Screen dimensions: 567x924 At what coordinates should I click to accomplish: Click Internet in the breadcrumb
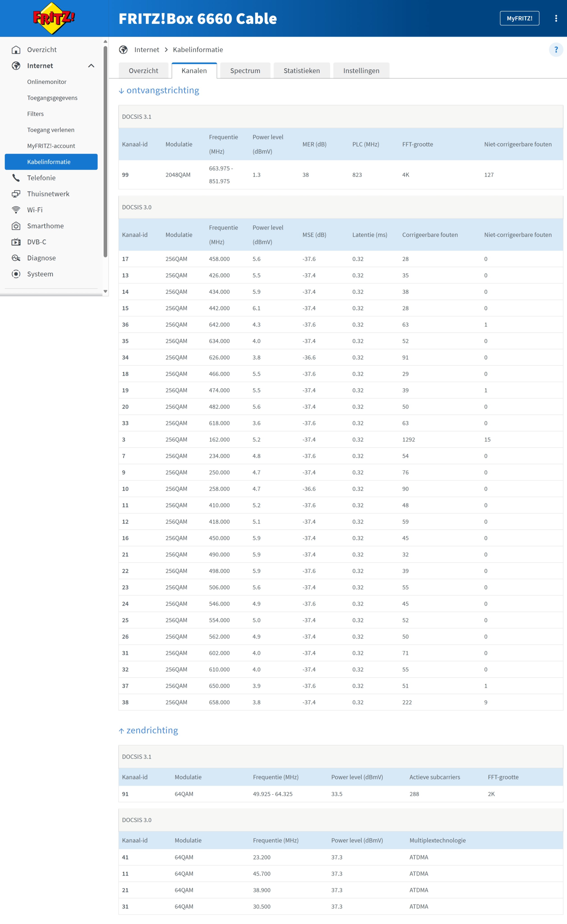pos(146,50)
